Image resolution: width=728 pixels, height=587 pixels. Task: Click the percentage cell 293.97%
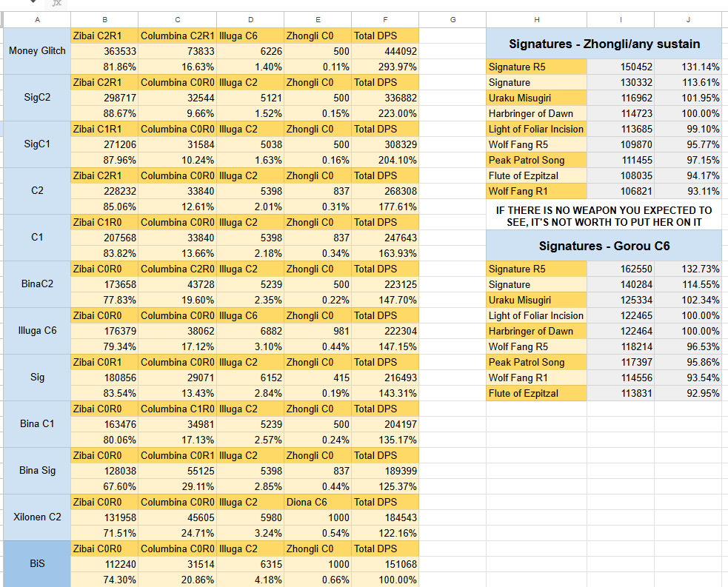385,67
